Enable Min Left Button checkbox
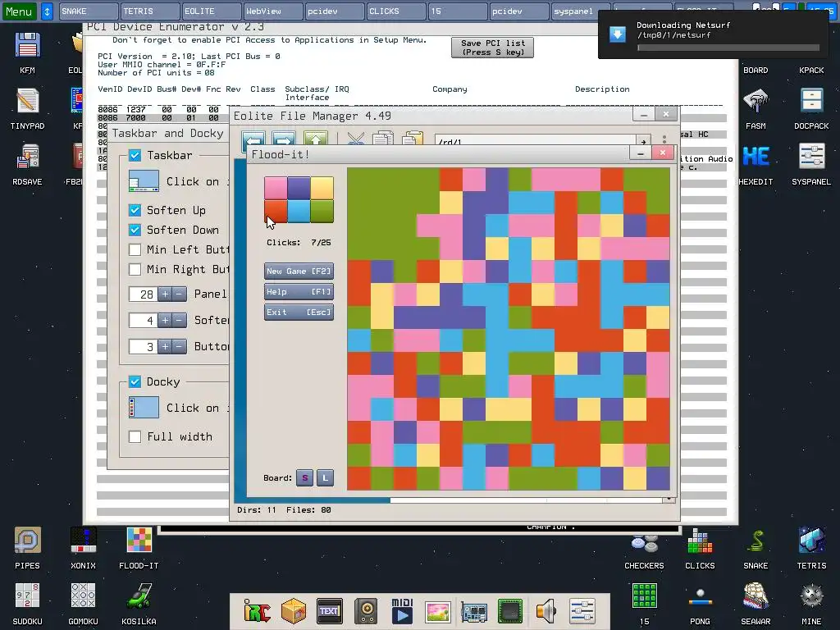Viewport: 840px width, 630px height. click(x=135, y=249)
